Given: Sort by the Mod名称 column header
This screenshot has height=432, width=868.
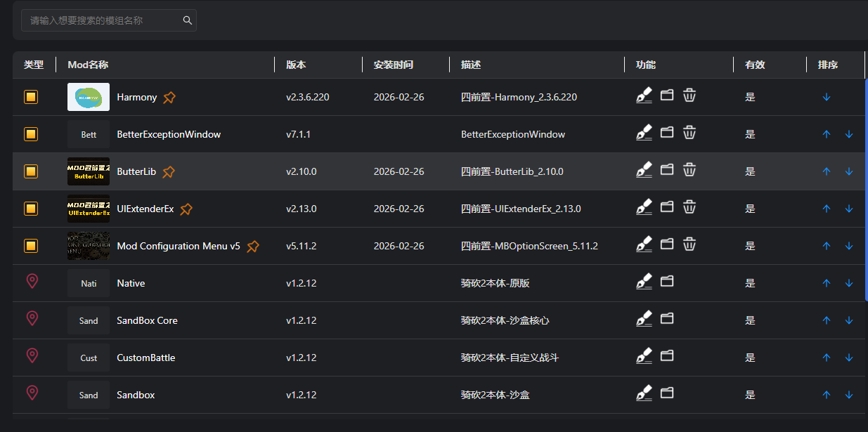Looking at the screenshot, I should pyautogui.click(x=88, y=65).
